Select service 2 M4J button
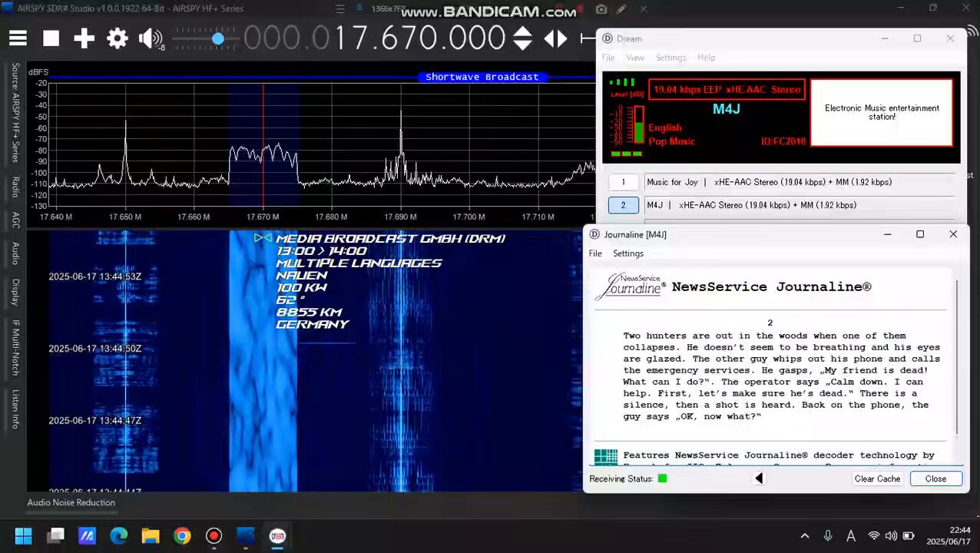The width and height of the screenshot is (980, 553). 623,205
